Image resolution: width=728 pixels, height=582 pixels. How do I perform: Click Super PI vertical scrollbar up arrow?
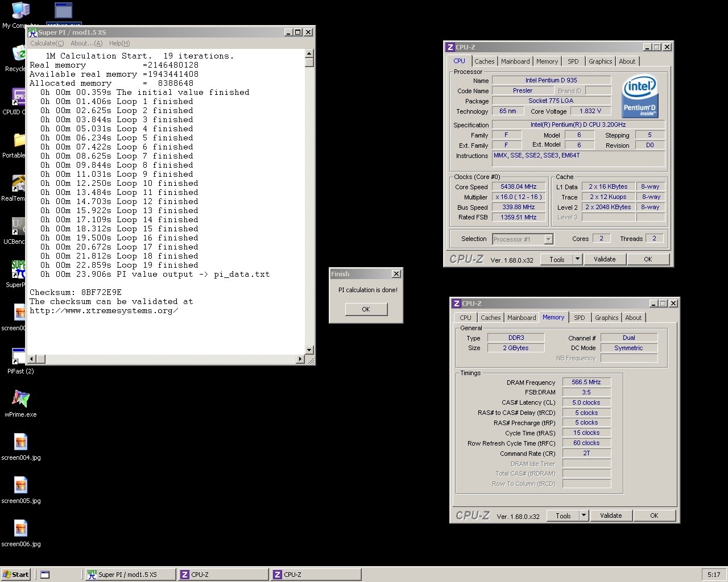point(309,53)
